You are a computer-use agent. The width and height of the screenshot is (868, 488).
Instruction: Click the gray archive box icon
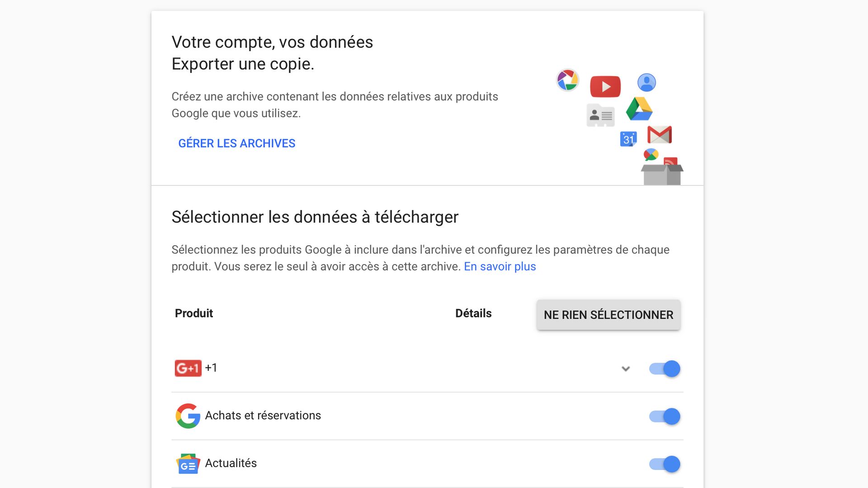click(x=662, y=175)
